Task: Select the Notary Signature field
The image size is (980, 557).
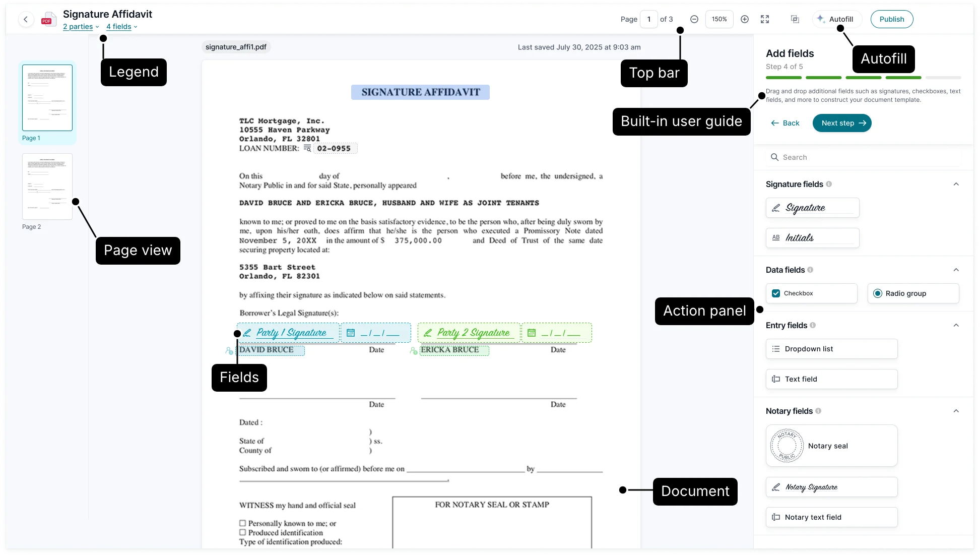Action: (832, 487)
